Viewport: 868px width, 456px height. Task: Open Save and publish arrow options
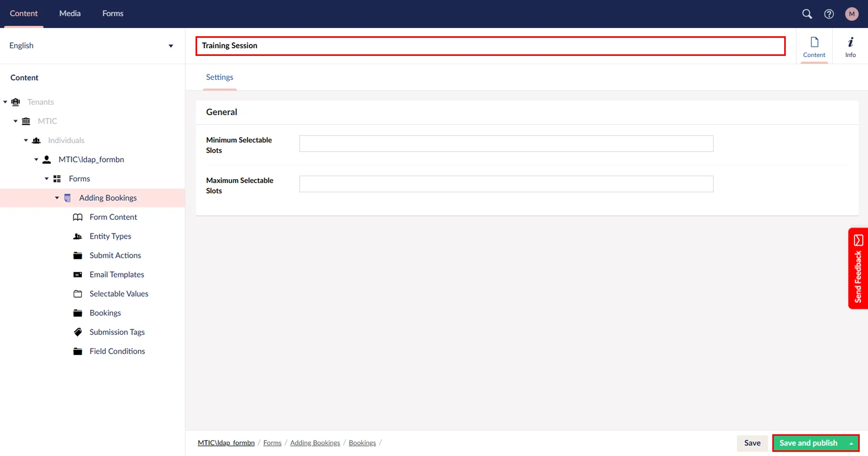click(851, 444)
